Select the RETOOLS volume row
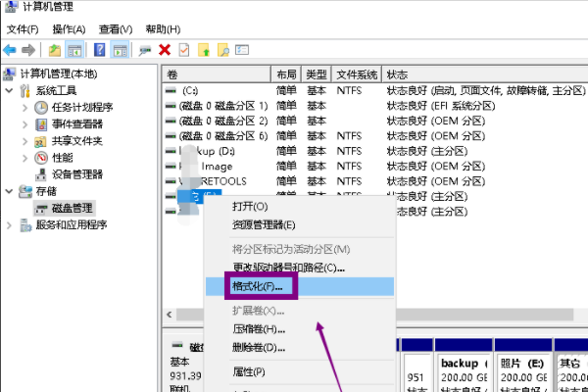 click(375, 181)
